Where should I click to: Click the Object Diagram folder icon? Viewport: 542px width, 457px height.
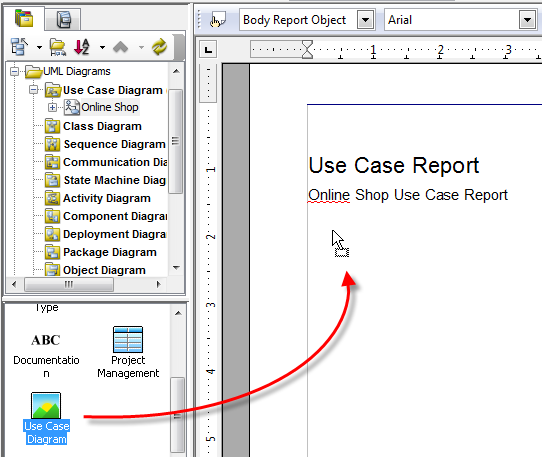(53, 269)
